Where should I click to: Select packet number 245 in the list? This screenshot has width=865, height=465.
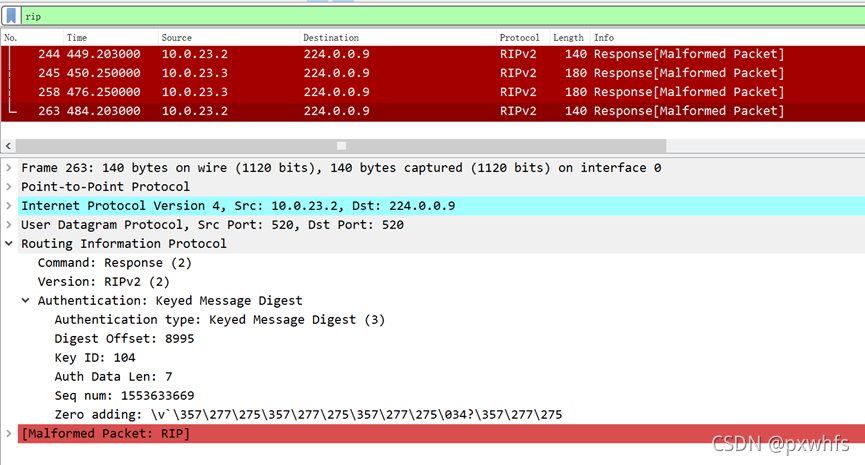(x=432, y=73)
